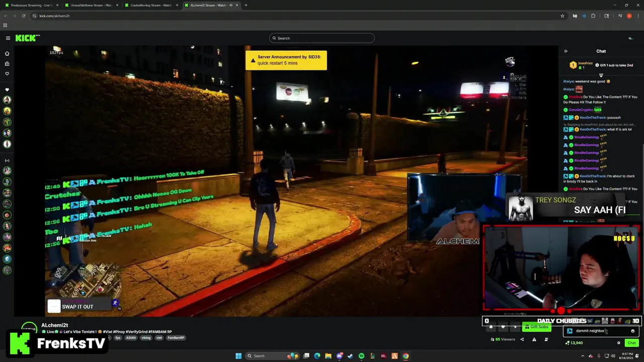Click the chat message input box
Image resolution: width=644 pixels, height=362 pixels.
point(601,331)
